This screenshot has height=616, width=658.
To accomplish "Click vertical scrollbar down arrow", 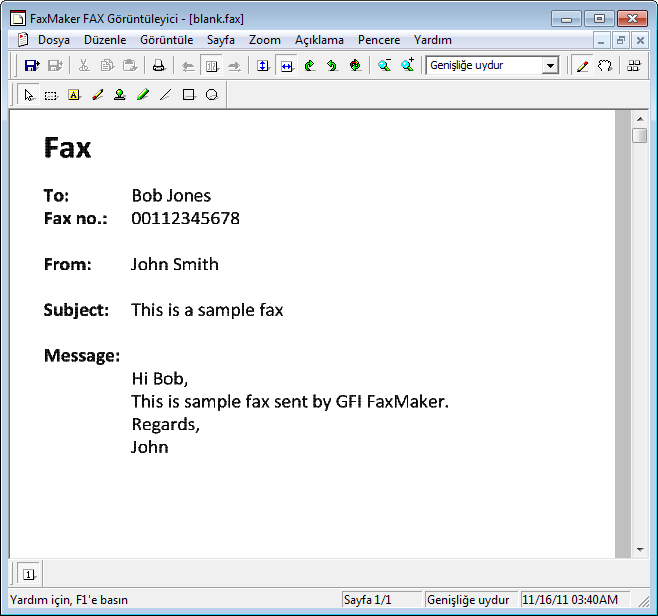I will (640, 549).
